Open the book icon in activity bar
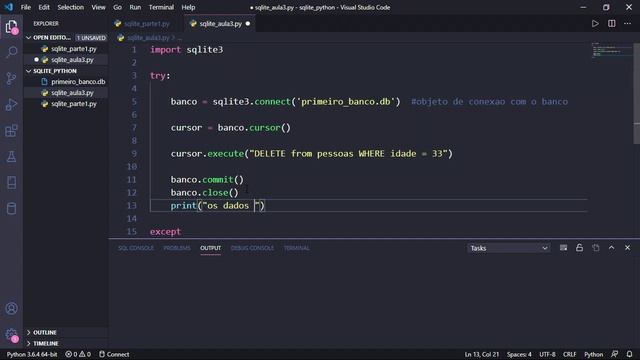This screenshot has width=640, height=360. pos(11,182)
